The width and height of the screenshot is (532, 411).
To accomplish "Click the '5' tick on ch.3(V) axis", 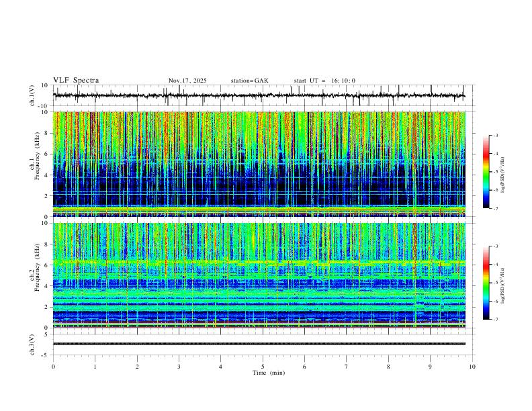I will (x=46, y=334).
